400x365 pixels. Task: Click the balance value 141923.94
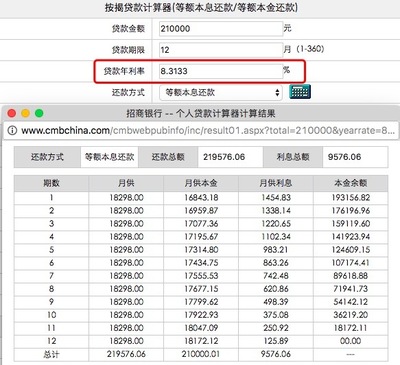pos(351,237)
